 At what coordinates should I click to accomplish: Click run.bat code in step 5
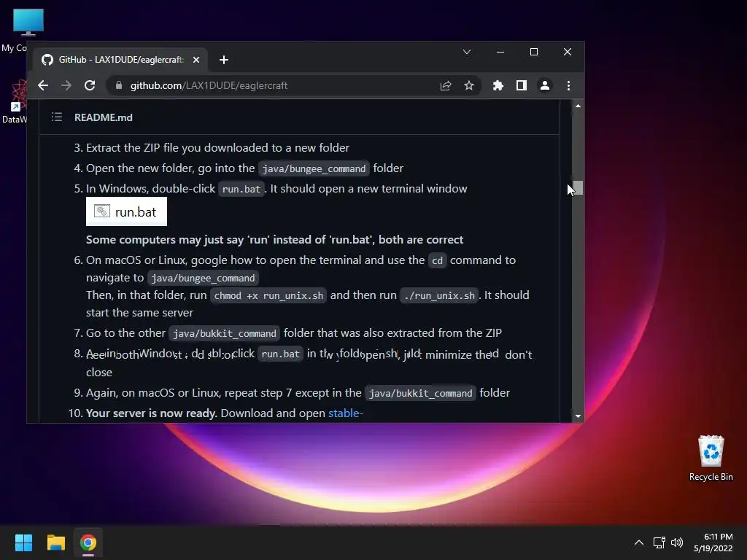pos(241,189)
